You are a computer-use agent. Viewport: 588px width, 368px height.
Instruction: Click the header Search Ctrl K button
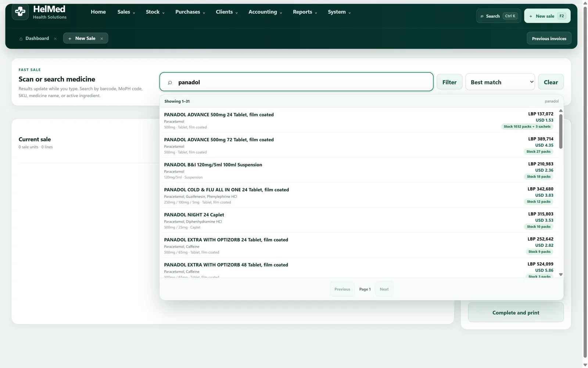point(499,16)
